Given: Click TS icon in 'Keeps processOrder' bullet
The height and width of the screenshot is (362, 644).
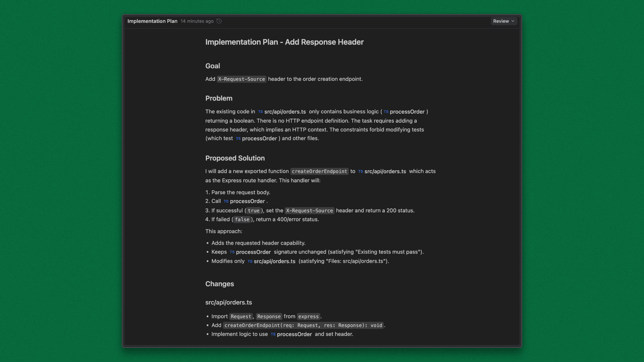Looking at the screenshot, I should pos(232,252).
